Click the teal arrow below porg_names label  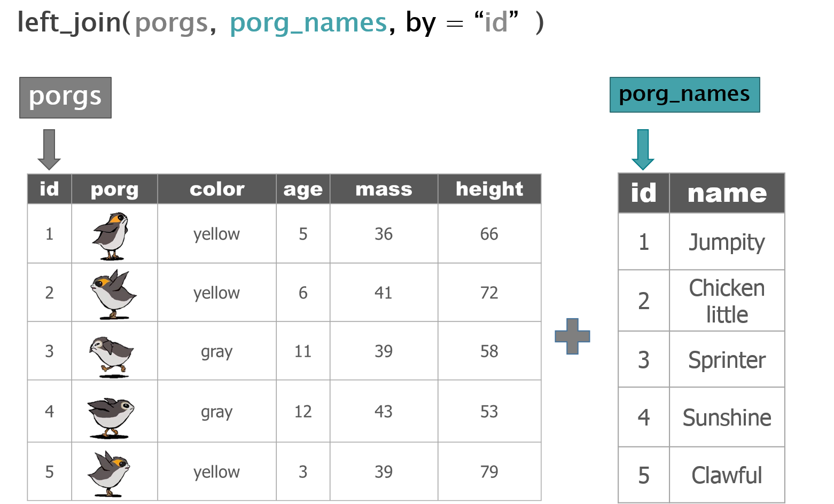point(643,149)
